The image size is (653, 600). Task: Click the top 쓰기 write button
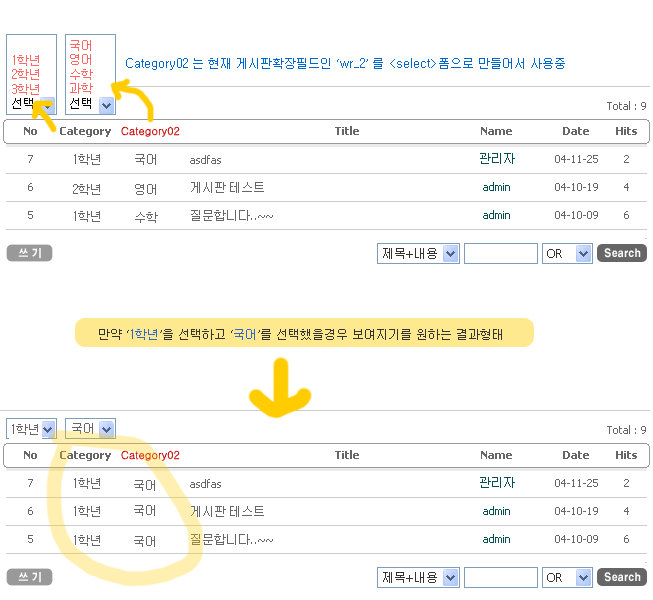pos(30,253)
